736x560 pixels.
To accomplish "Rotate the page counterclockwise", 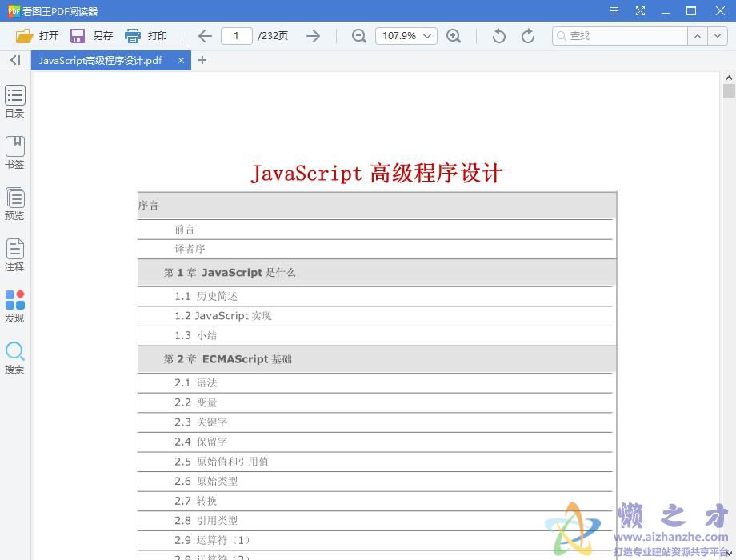I will pyautogui.click(x=498, y=35).
